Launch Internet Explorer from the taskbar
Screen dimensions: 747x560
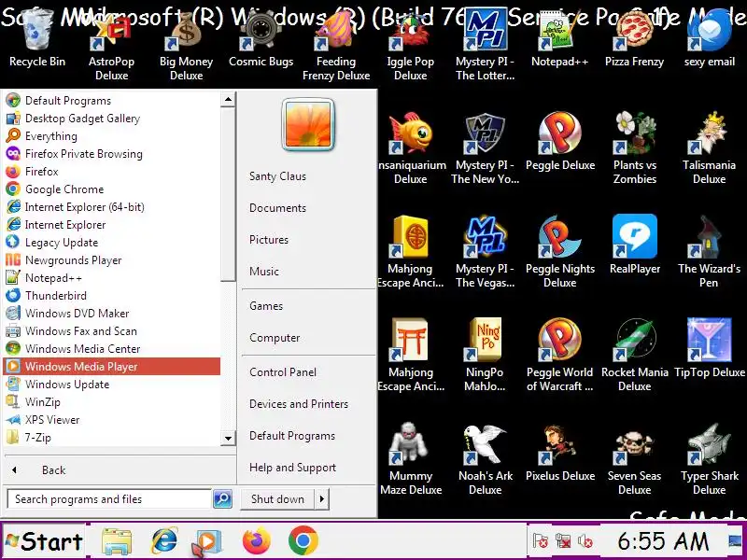point(164,541)
